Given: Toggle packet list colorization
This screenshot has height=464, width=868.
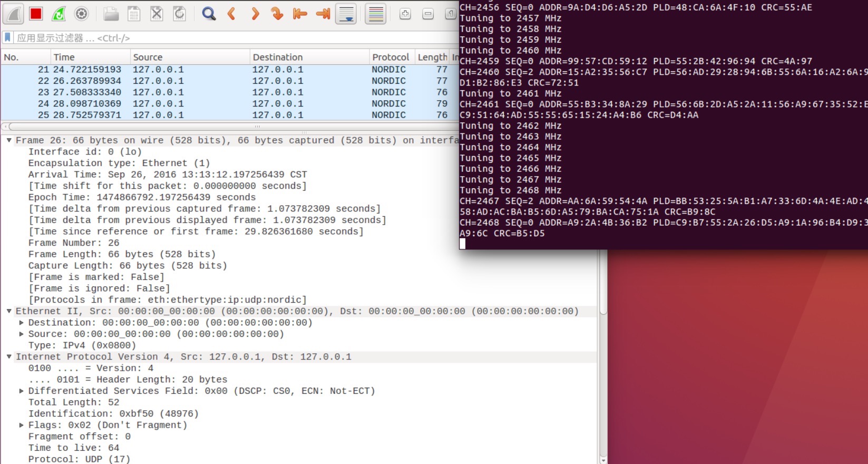Looking at the screenshot, I should tap(376, 14).
